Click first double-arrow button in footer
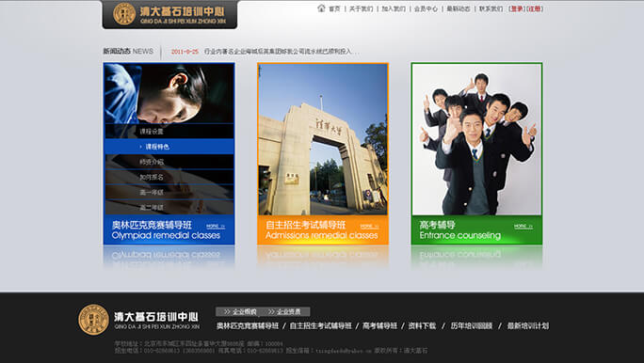644x363 pixels. (x=240, y=311)
